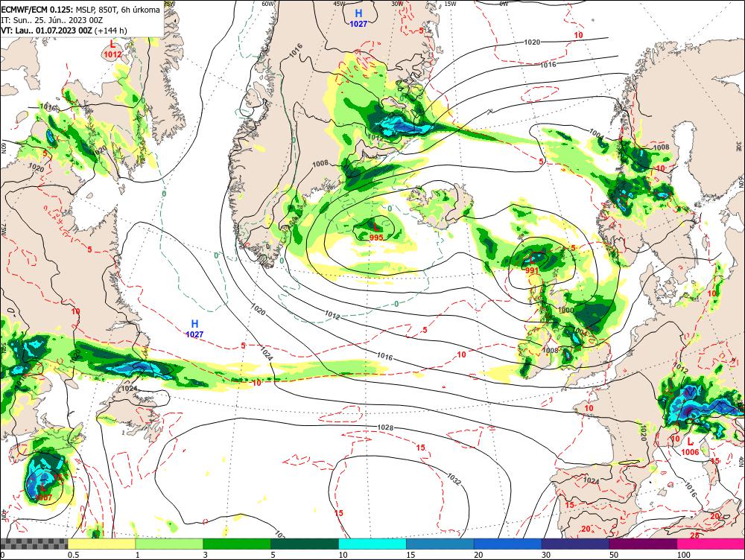
Task: Click the legend value '0.5'
Action: tap(73, 555)
